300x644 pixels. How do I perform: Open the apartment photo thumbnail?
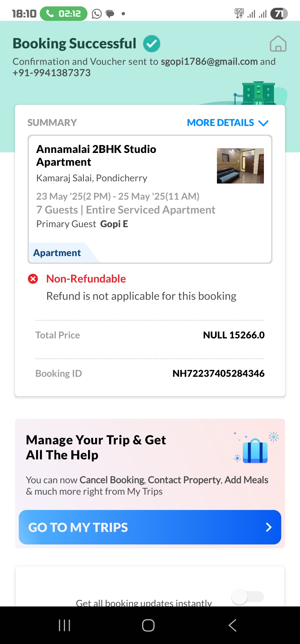240,166
